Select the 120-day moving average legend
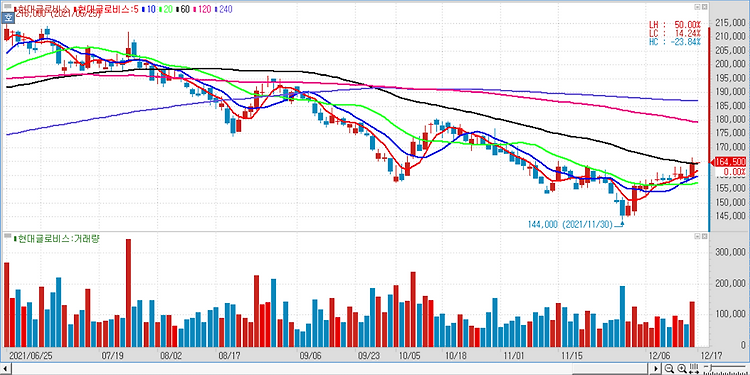 coord(202,9)
